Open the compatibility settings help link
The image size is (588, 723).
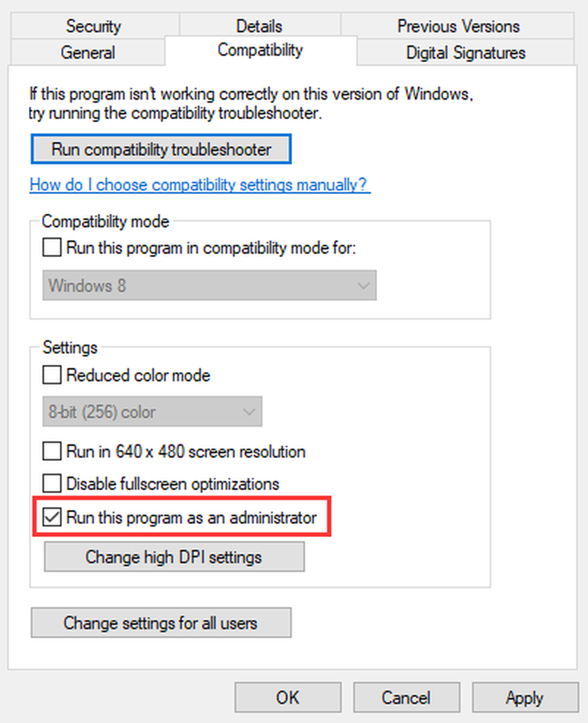[x=200, y=185]
